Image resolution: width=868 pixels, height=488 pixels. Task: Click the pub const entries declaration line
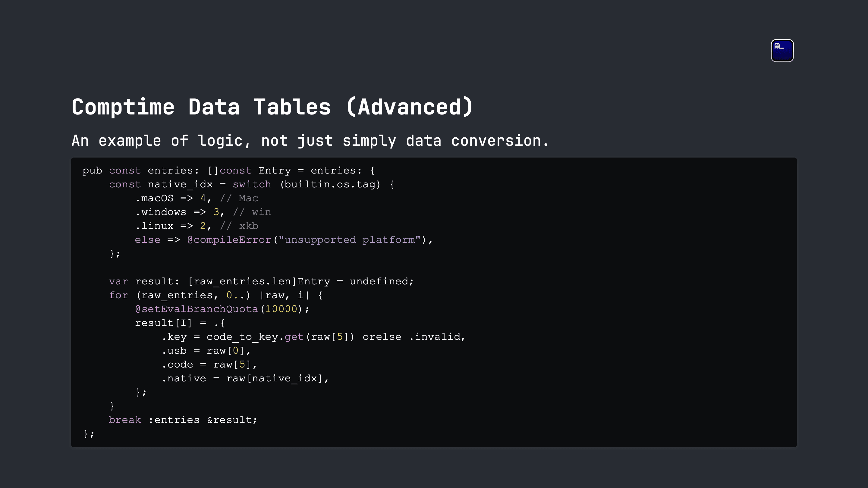point(228,171)
